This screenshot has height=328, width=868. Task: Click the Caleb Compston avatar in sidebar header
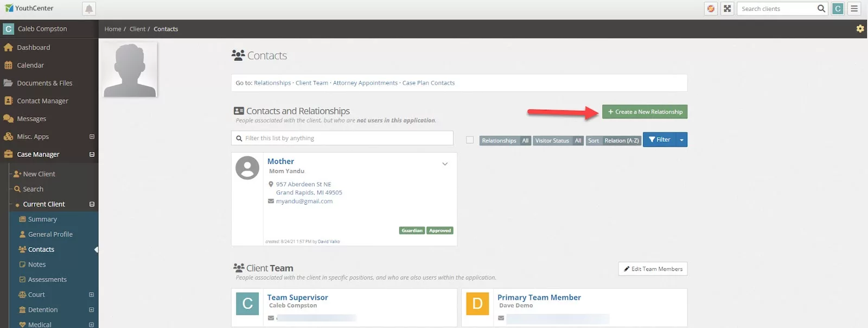pos(8,29)
